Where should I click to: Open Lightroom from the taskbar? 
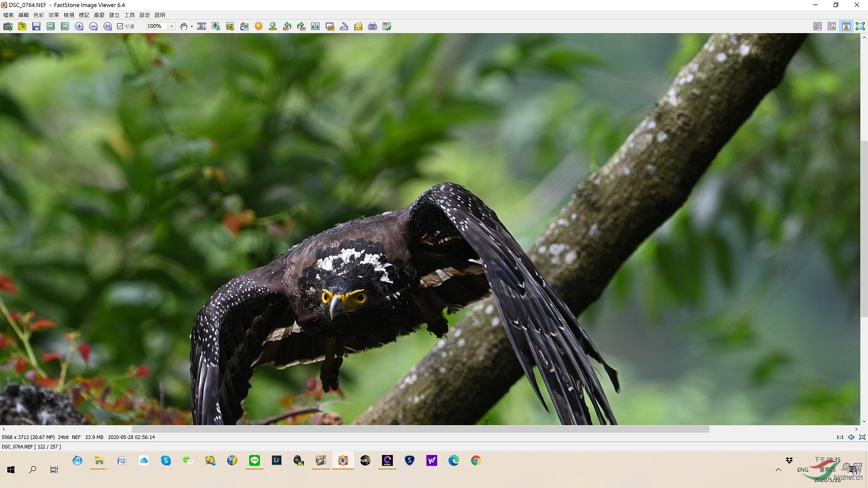(277, 460)
